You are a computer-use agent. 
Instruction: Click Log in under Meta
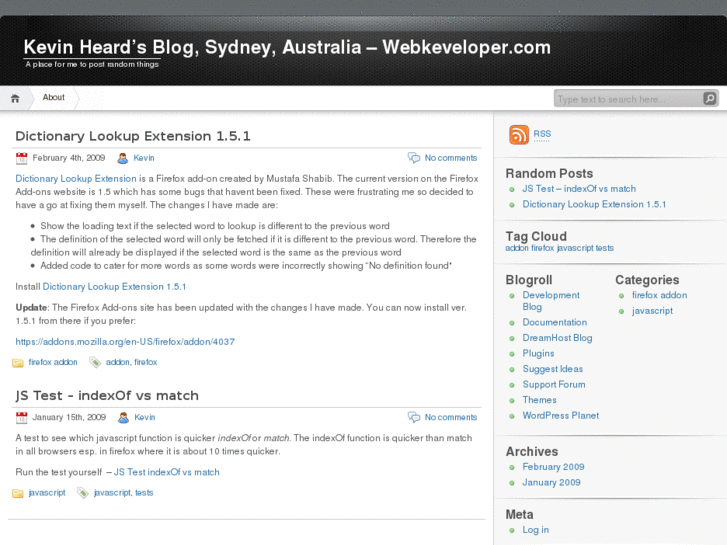click(x=536, y=530)
